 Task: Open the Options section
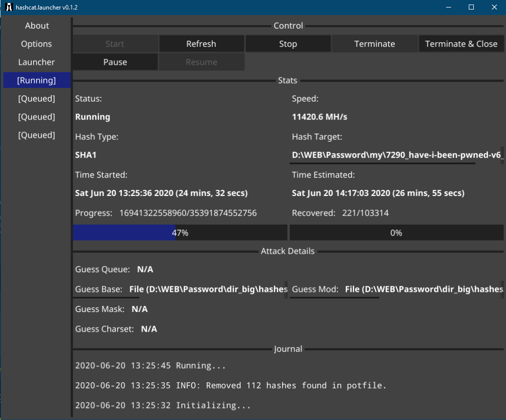click(x=37, y=44)
